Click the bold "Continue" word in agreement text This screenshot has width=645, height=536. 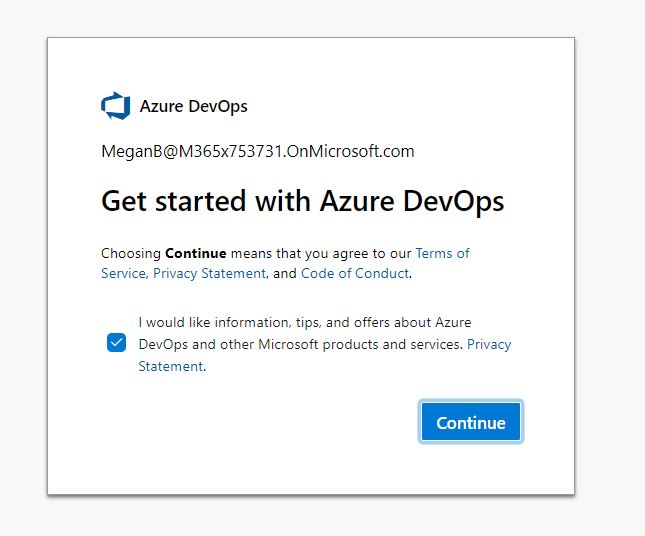pos(196,253)
